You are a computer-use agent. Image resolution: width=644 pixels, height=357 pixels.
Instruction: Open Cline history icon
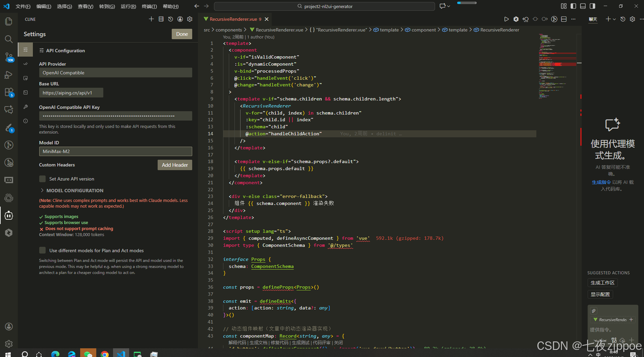point(171,19)
